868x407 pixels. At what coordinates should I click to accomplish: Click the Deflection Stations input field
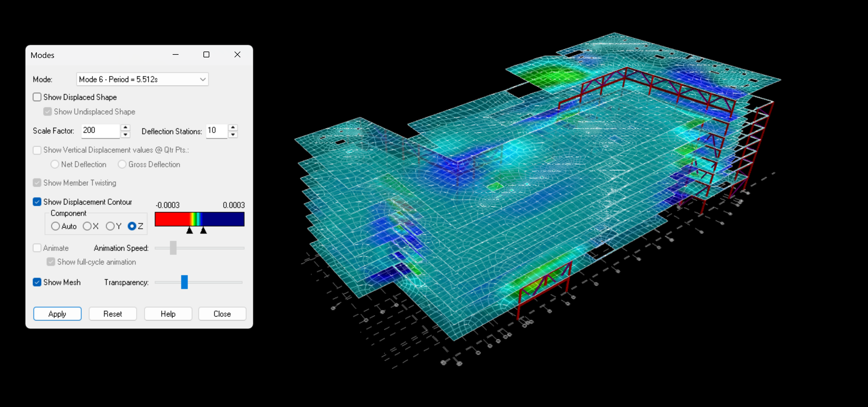coord(217,131)
